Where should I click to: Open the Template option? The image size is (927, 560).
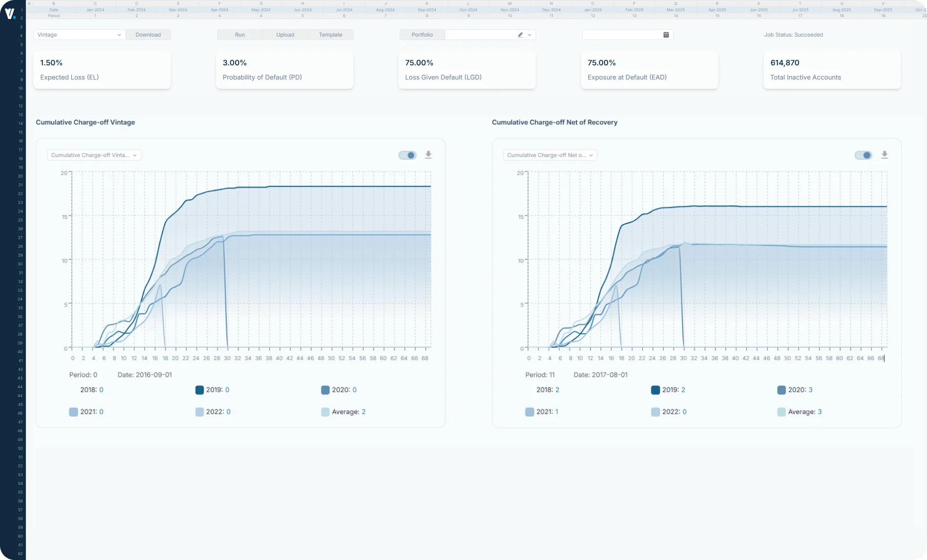click(330, 35)
